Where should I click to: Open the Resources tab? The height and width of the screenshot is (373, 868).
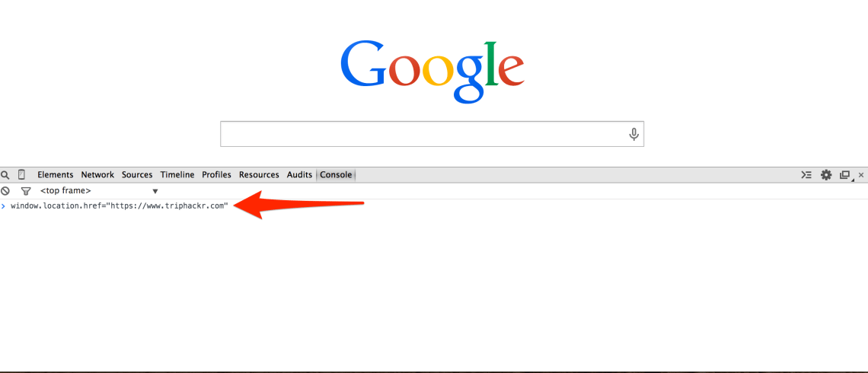click(x=259, y=175)
